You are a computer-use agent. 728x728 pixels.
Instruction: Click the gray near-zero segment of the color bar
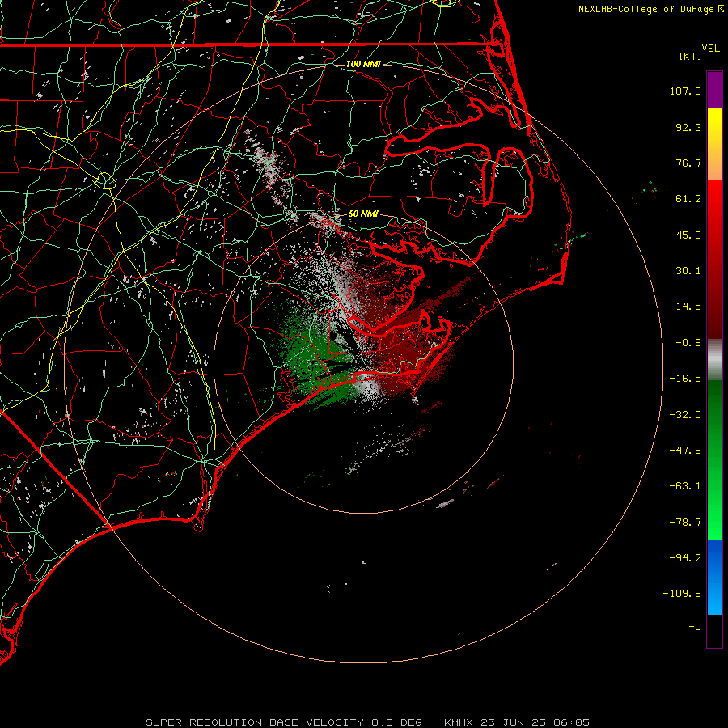coord(714,360)
